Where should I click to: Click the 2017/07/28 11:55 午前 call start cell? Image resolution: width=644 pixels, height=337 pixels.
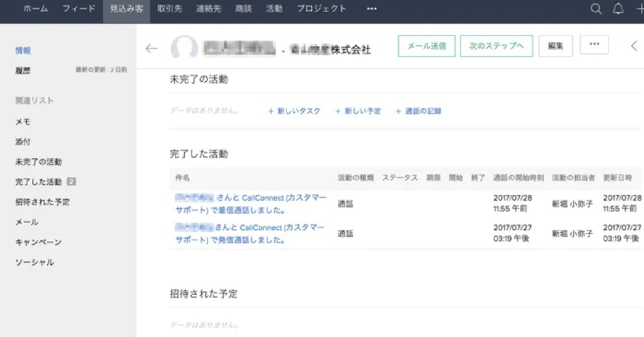513,203
